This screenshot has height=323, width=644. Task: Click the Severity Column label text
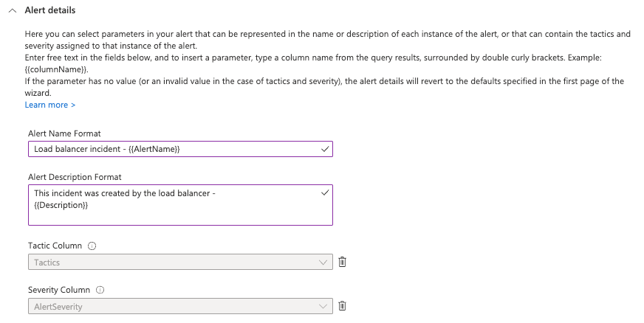59,290
